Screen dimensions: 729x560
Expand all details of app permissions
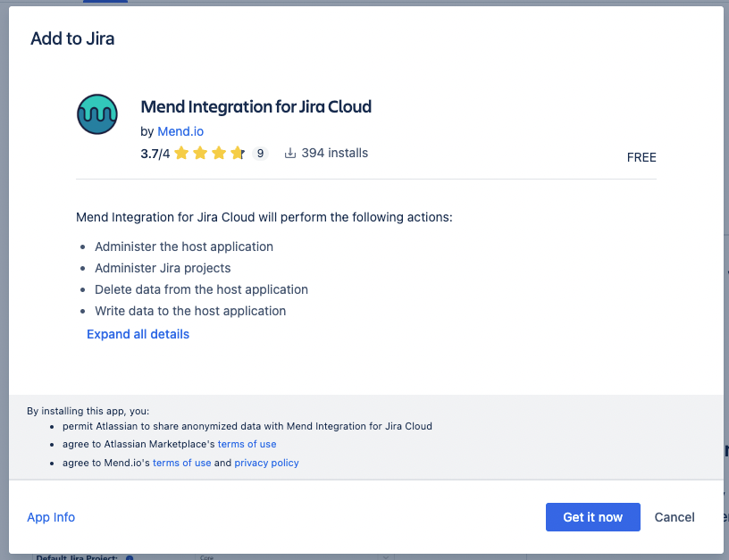[138, 333]
